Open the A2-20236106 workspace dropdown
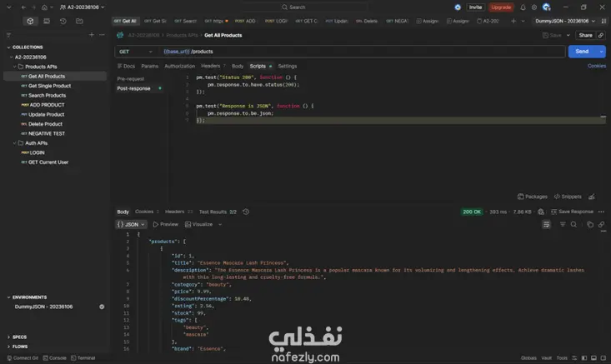 pos(83,7)
